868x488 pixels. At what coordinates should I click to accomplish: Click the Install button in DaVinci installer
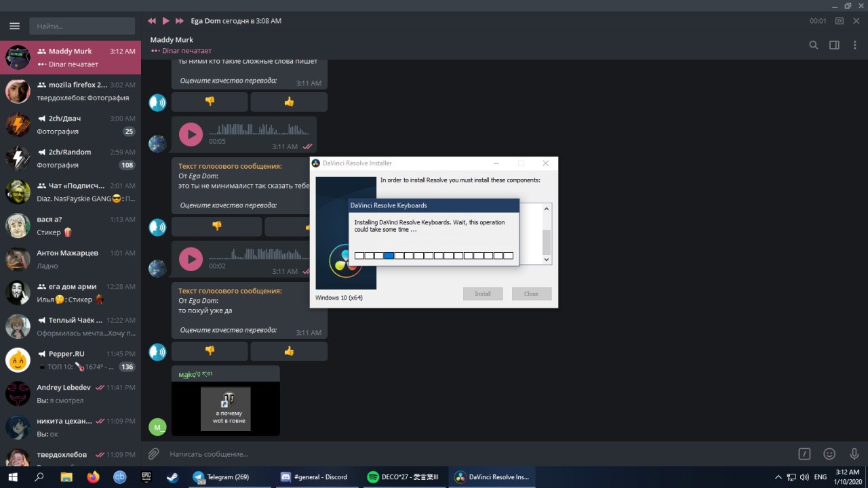483,294
